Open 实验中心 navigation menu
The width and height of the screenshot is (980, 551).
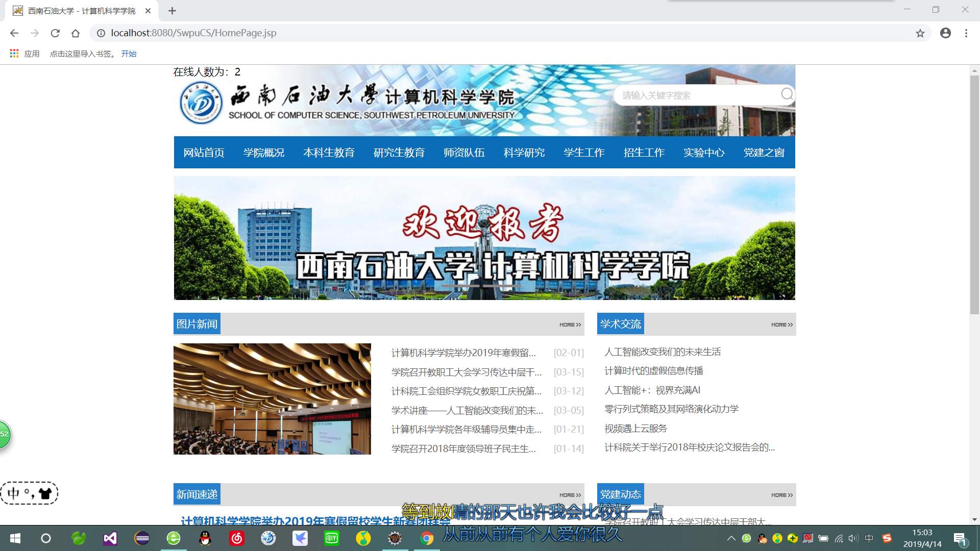[x=704, y=153]
